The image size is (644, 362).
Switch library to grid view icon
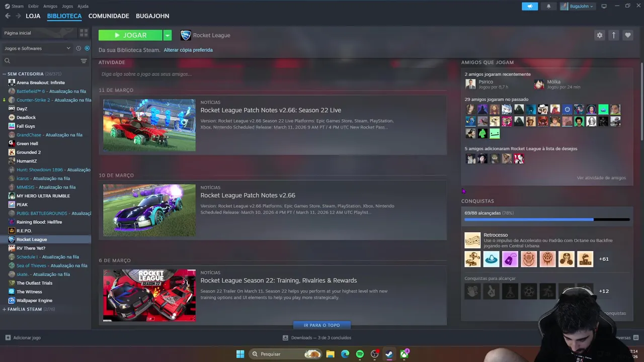click(x=84, y=33)
